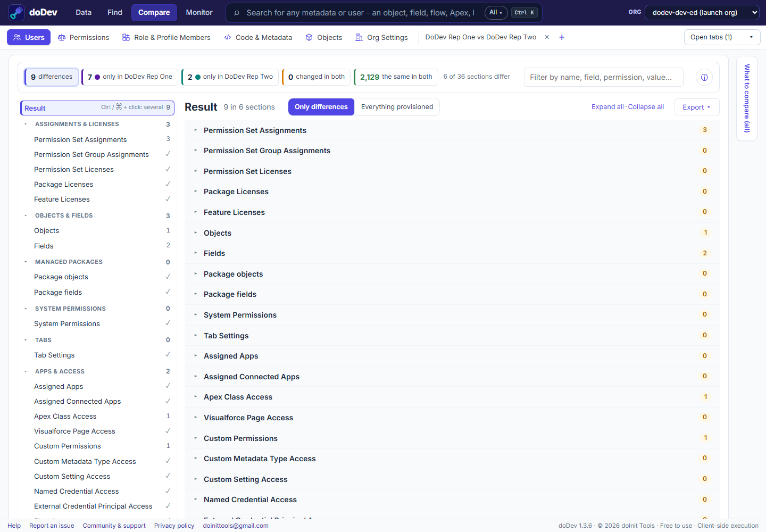Open the Data menu

point(84,12)
